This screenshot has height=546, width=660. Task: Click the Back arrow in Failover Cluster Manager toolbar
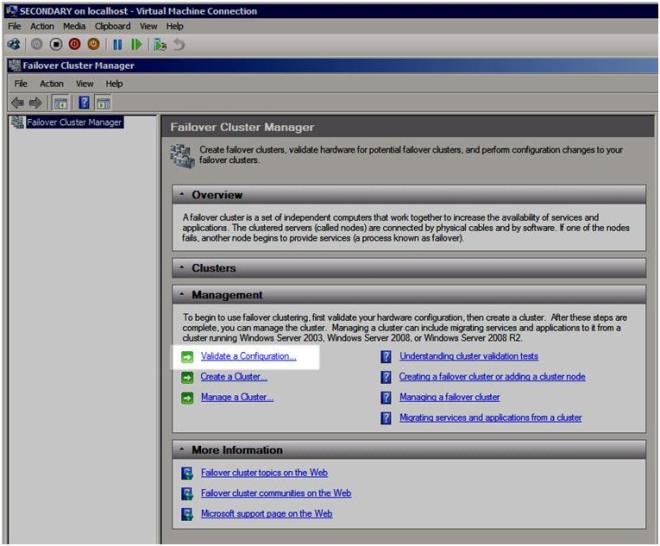point(17,102)
